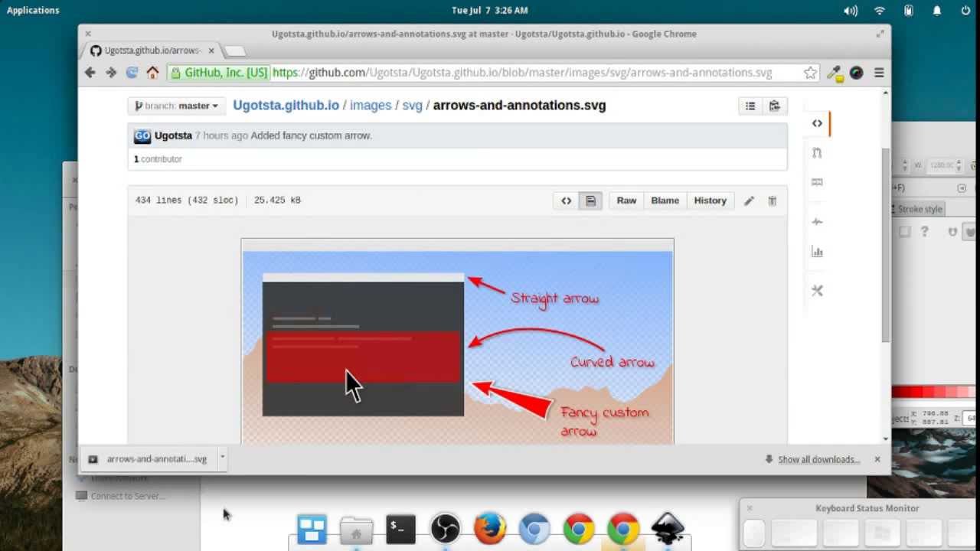The image size is (980, 551).
Task: Open the file History
Action: (710, 201)
